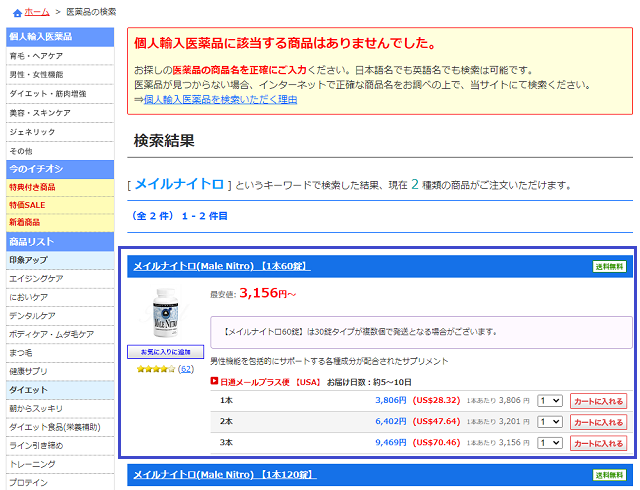Click the 個人輸入医薬品 sidebar header
The width and height of the screenshot is (640, 490).
coord(60,37)
